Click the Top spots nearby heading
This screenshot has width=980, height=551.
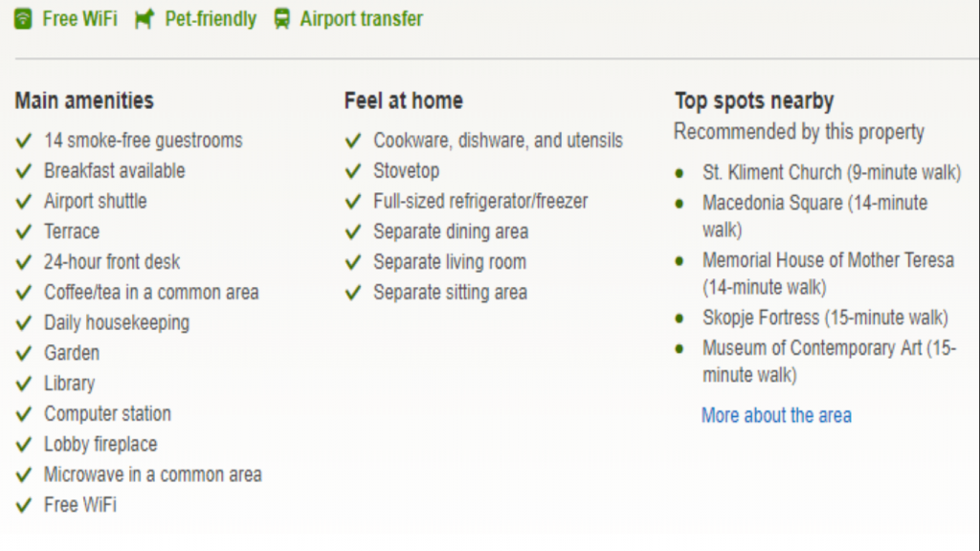753,100
